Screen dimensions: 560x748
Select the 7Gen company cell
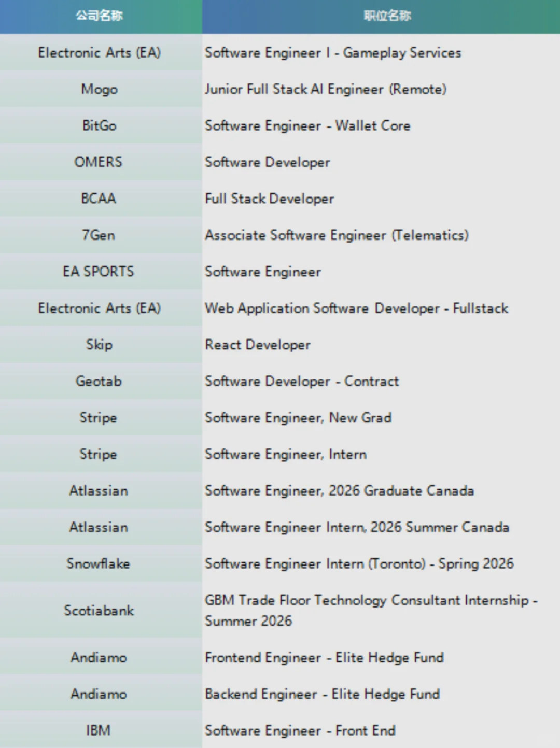[99, 235]
